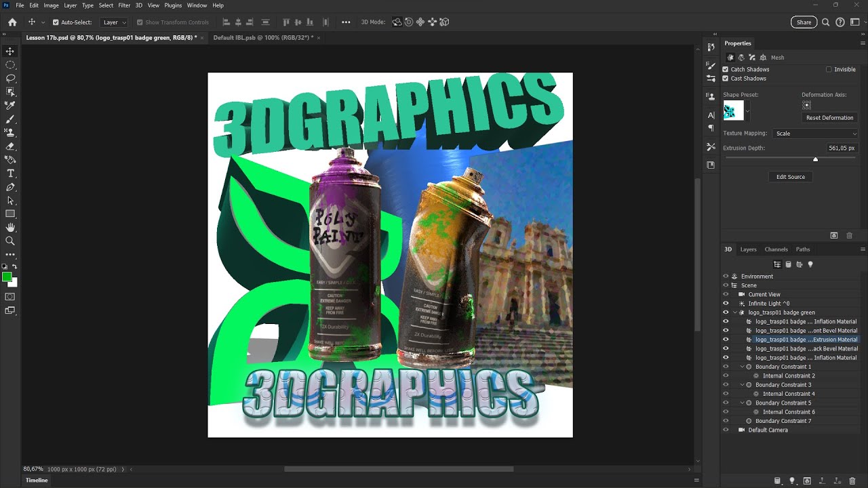This screenshot has width=868, height=488.
Task: Open the Plugins menu
Action: point(173,5)
